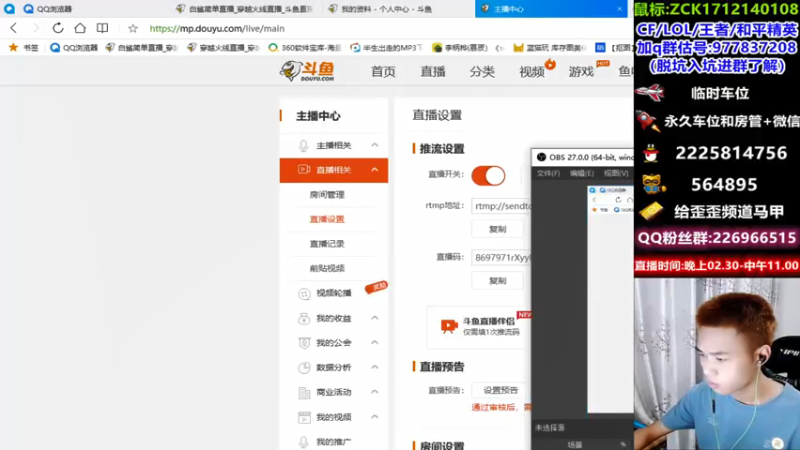Click the 设置预告 button
Viewport: 800px width, 450px height.
point(501,390)
